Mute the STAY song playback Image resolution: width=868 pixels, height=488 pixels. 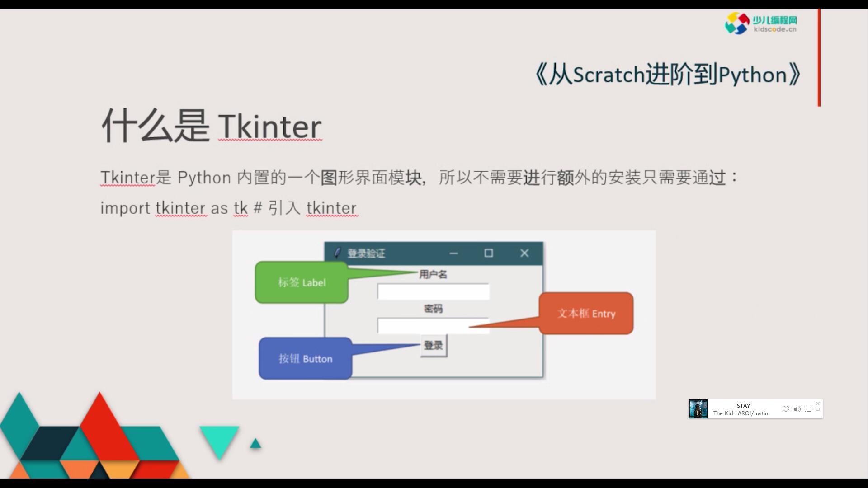pyautogui.click(x=797, y=409)
